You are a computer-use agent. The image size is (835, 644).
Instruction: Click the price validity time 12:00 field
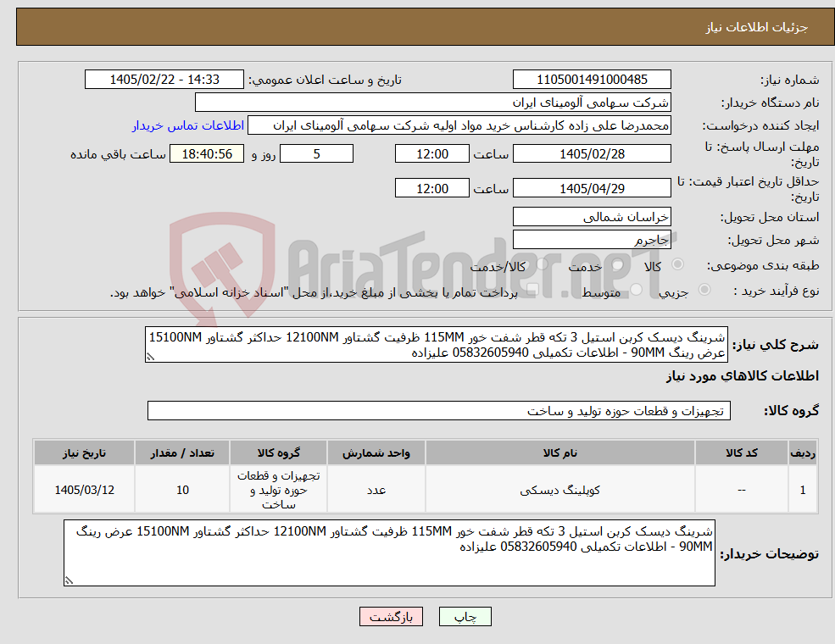click(x=431, y=188)
